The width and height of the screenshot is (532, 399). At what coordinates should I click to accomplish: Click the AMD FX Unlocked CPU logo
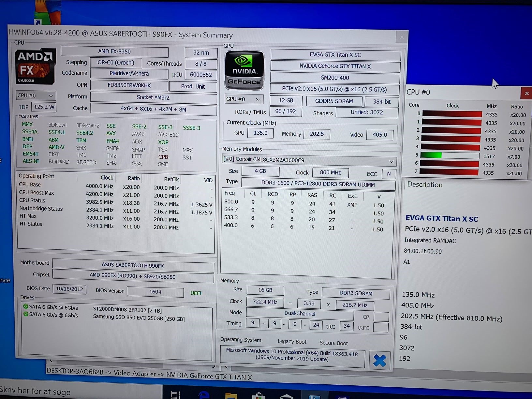(x=35, y=67)
